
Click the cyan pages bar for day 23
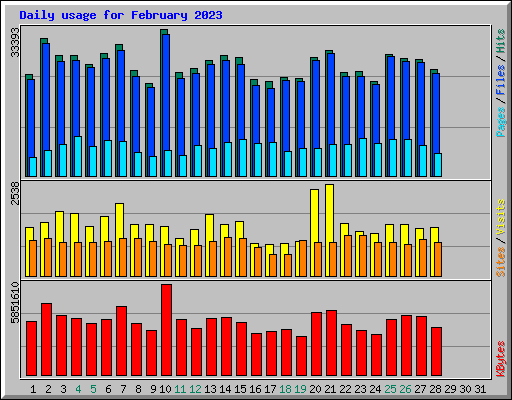coord(363,157)
